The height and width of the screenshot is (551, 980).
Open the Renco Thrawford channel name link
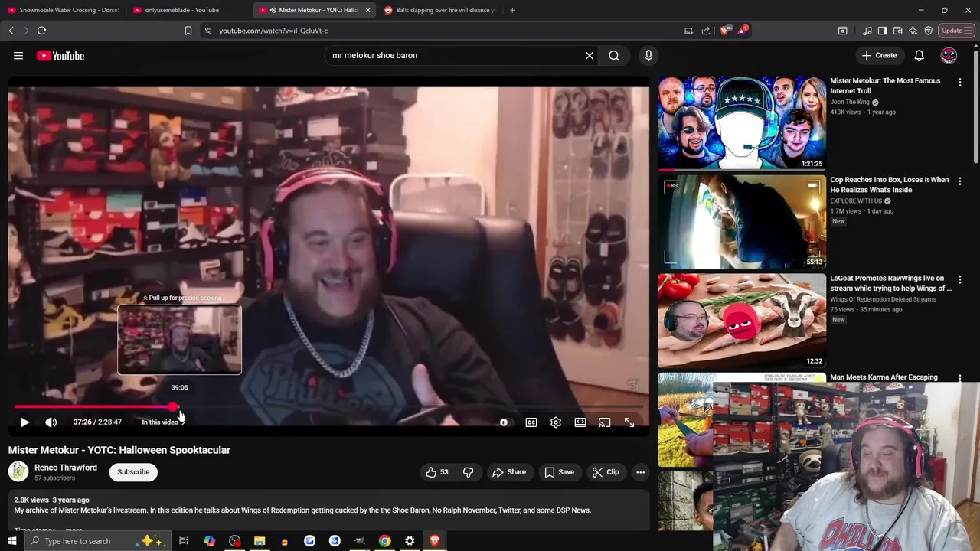click(66, 468)
